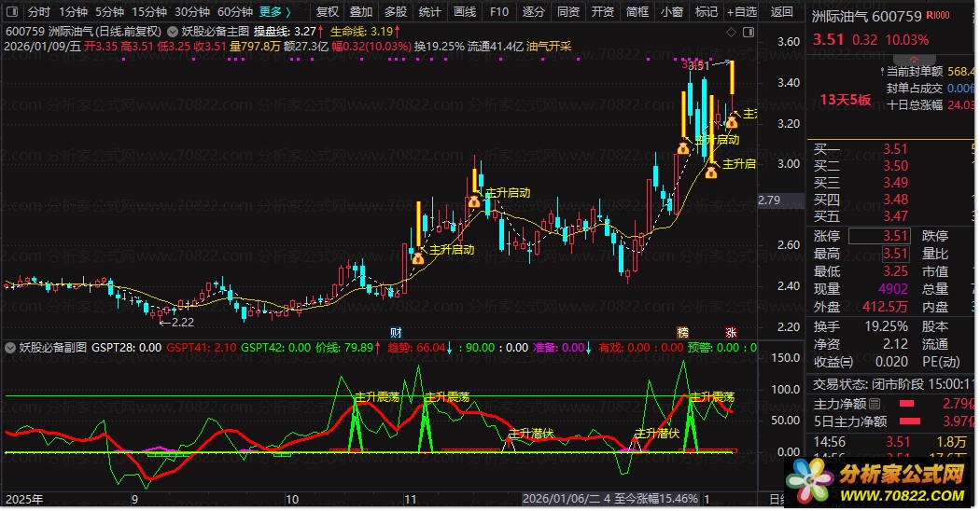Viewport: 980px width, 511px height.
Task: Click the ←2.22 low price label
Action: tap(176, 323)
